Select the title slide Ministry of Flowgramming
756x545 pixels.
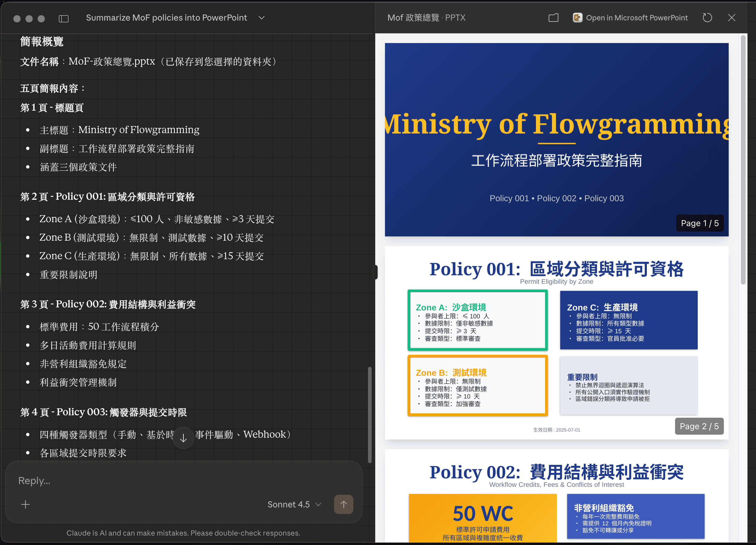point(556,125)
